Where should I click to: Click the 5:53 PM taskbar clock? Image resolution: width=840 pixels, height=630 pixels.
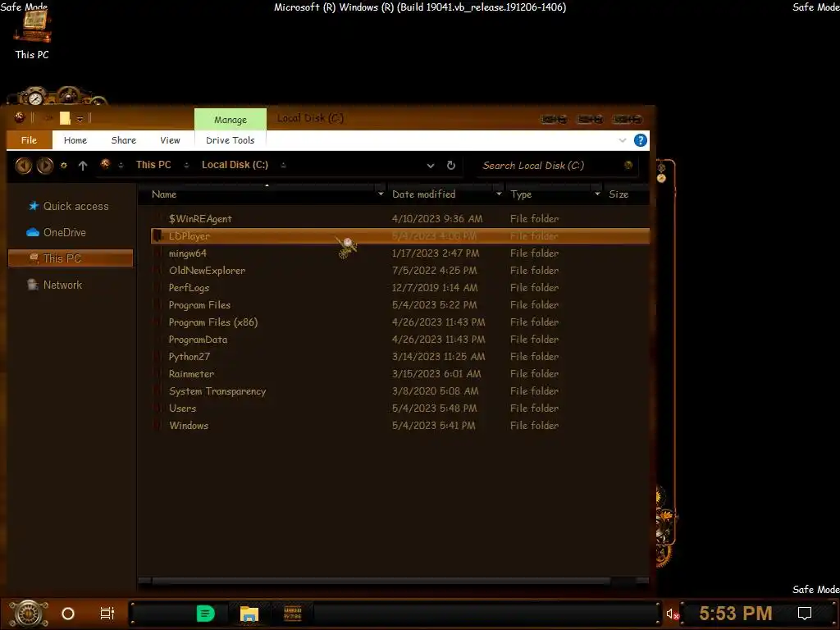pyautogui.click(x=736, y=614)
